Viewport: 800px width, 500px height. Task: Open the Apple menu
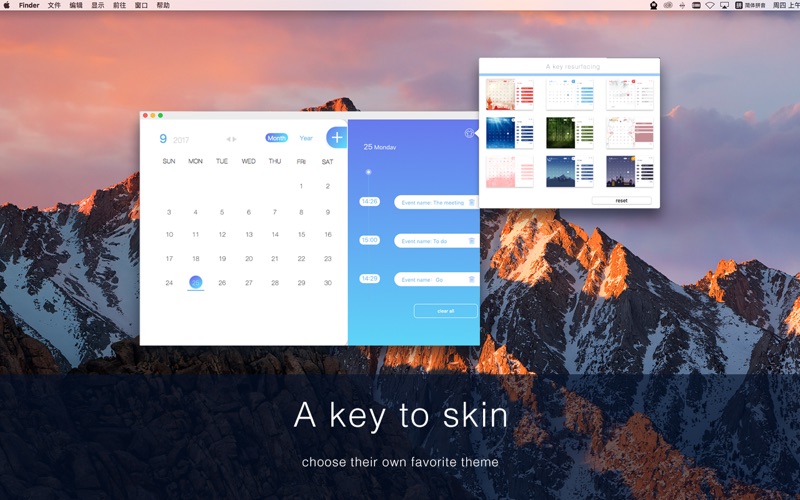coord(7,5)
